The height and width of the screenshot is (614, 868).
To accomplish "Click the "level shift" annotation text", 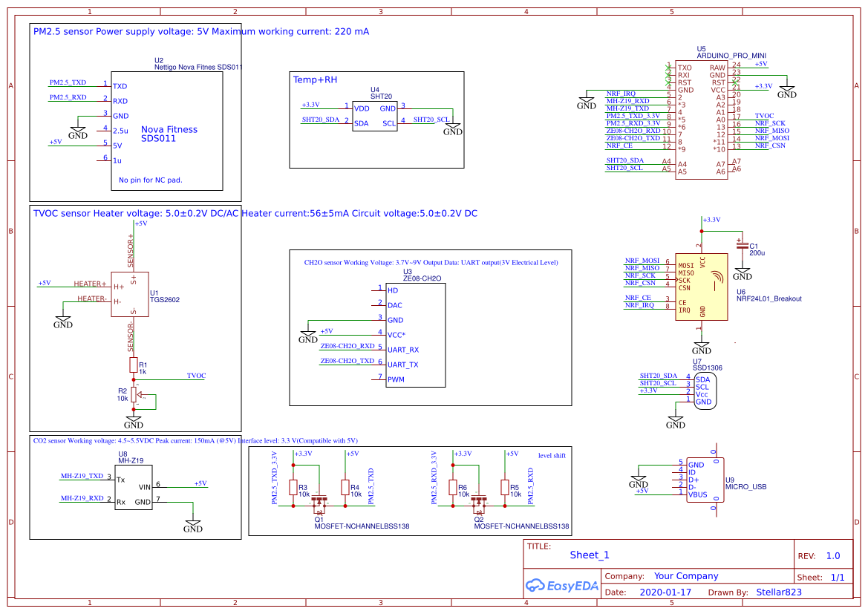I will 552,456.
